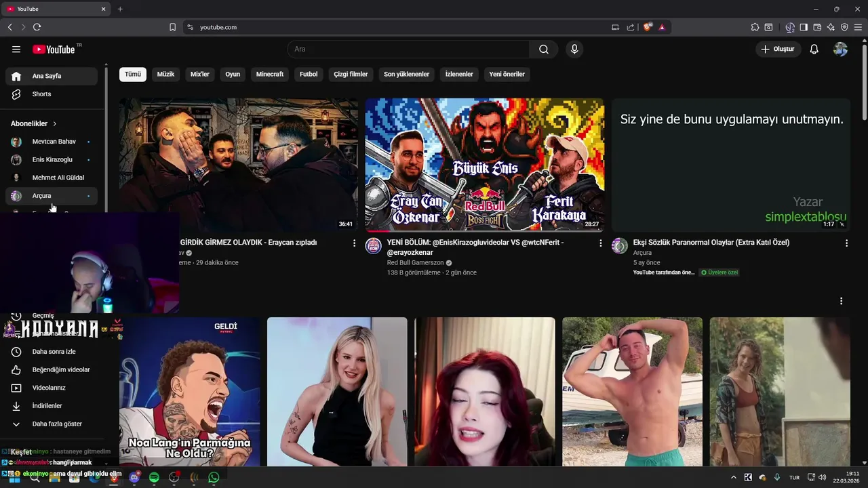
Task: Open Videolarınız in sidebar
Action: coord(52,388)
